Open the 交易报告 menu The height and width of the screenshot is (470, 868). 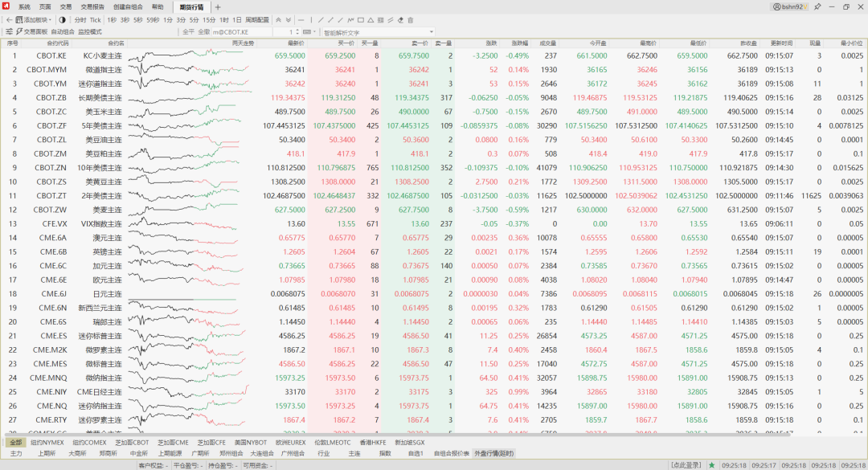tap(93, 6)
